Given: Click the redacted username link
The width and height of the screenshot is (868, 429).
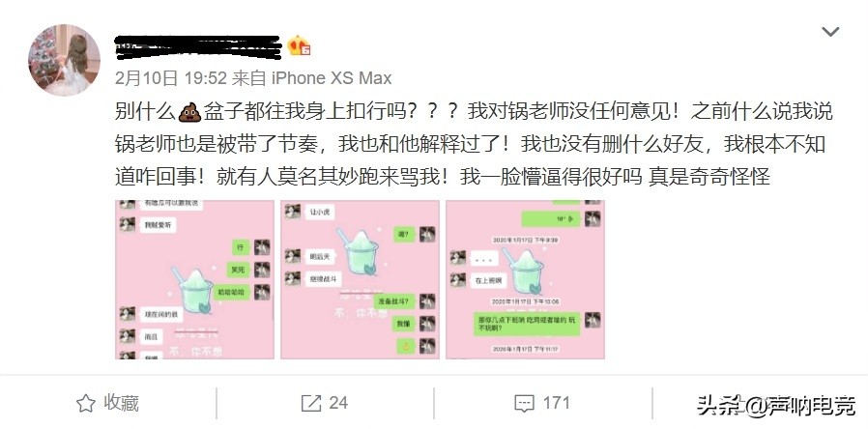Looking at the screenshot, I should point(197,47).
